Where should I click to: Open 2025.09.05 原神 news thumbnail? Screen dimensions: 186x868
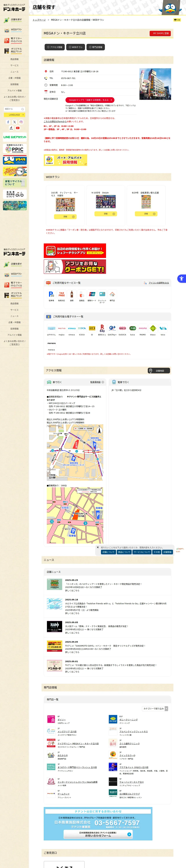pos(54,626)
